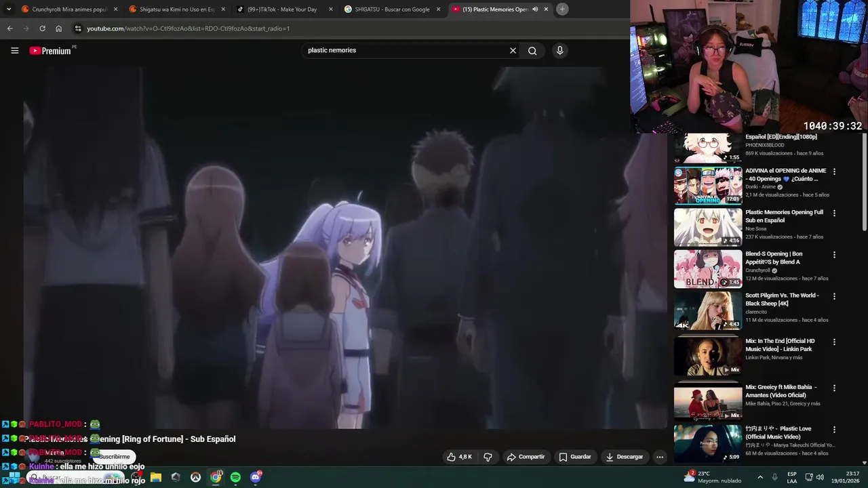
Task: Open options for Plastic Memories Opening Full
Action: (x=834, y=213)
